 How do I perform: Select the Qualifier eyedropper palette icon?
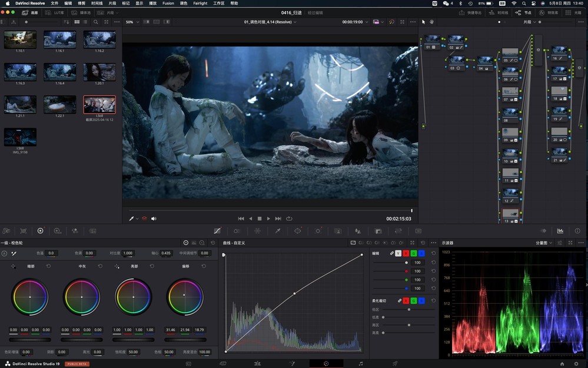click(277, 231)
